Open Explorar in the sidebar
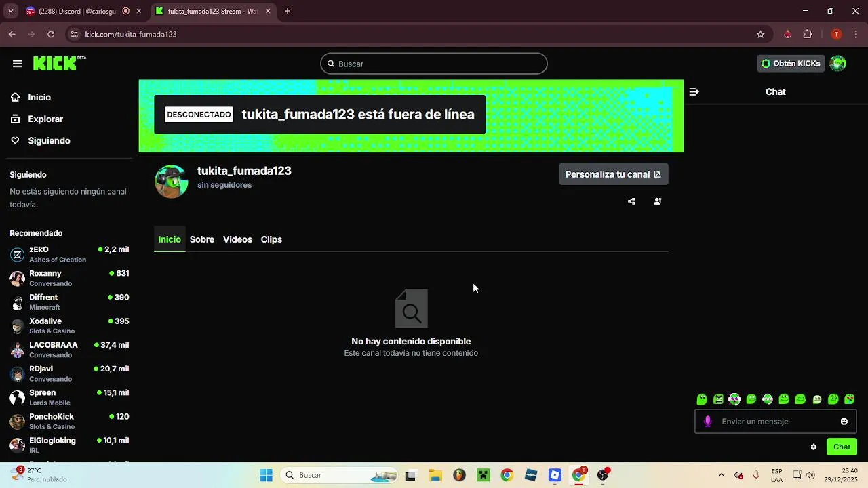Image resolution: width=868 pixels, height=488 pixels. [45, 119]
